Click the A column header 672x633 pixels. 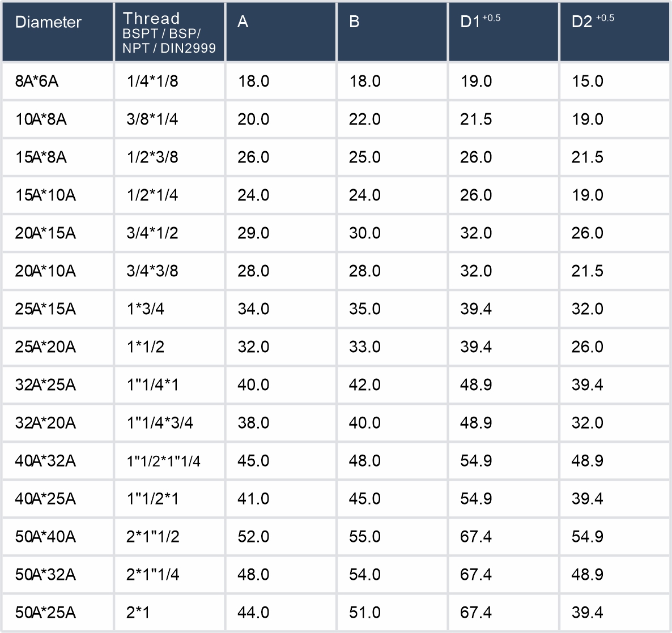pyautogui.click(x=243, y=22)
